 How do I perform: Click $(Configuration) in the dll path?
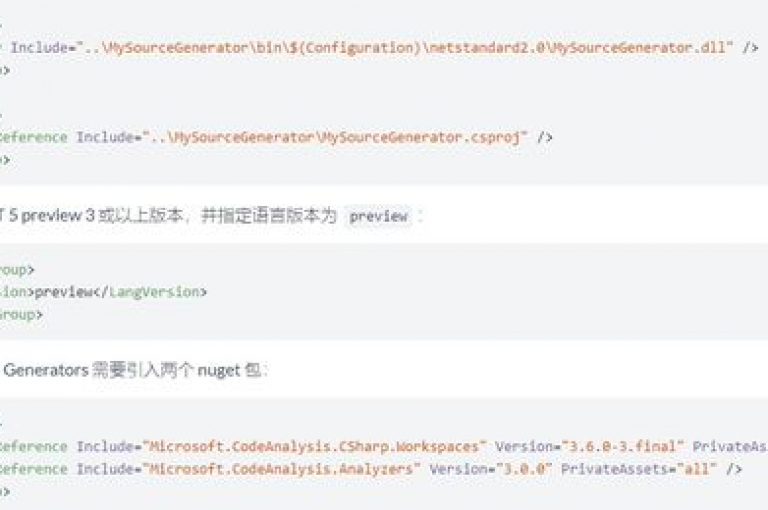click(x=356, y=48)
